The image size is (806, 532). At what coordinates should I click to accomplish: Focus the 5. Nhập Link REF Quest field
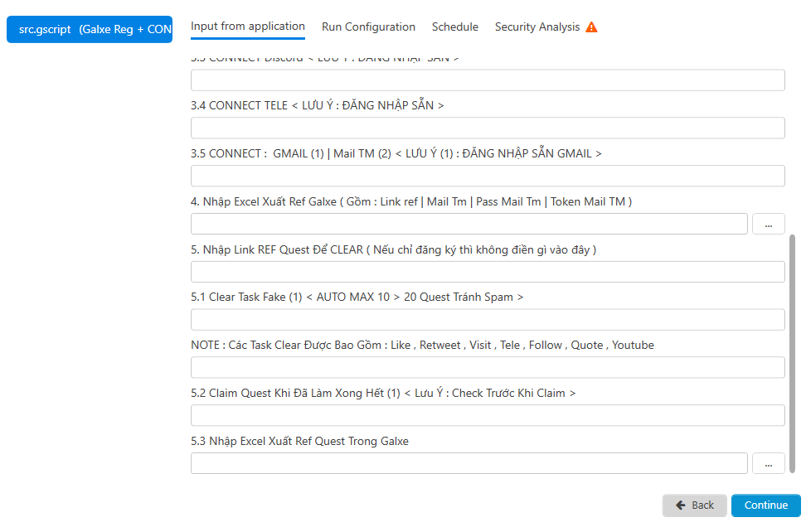point(488,272)
